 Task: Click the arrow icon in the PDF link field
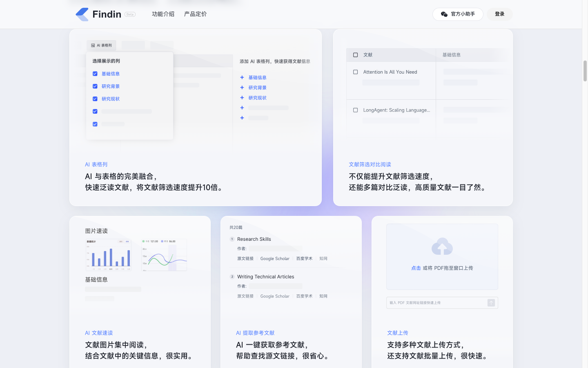pos(491,303)
